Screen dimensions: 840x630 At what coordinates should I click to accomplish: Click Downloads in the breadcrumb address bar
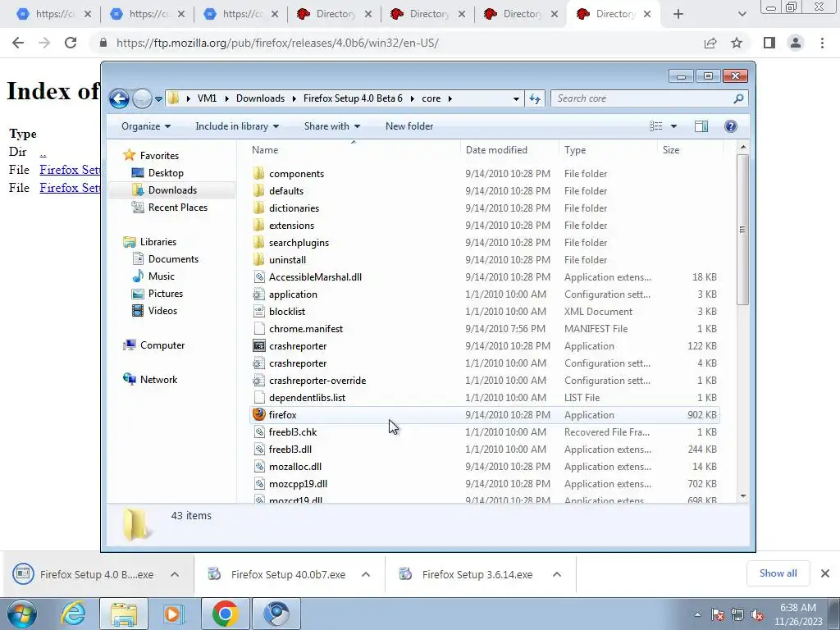pos(260,98)
